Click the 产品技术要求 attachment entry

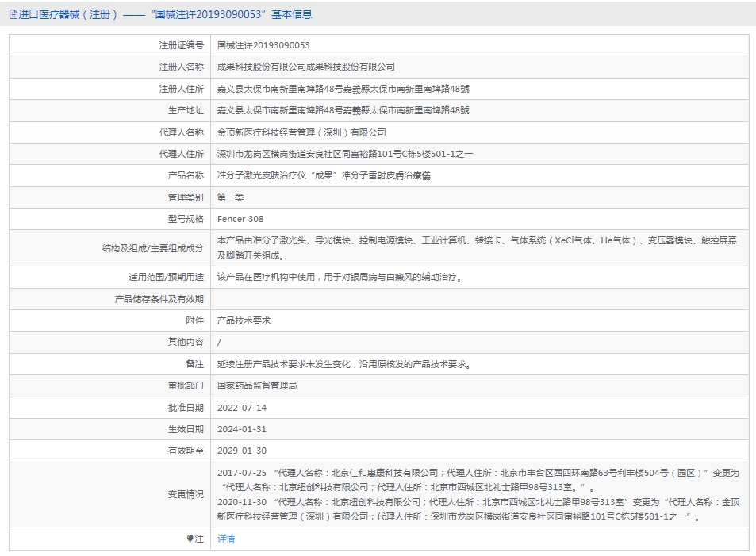click(x=244, y=320)
